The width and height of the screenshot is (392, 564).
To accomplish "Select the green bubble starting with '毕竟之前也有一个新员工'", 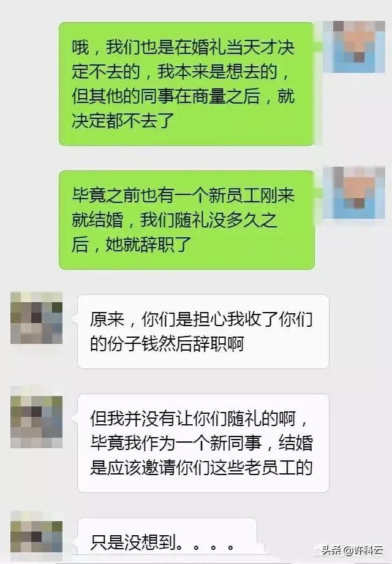I will coord(186,219).
